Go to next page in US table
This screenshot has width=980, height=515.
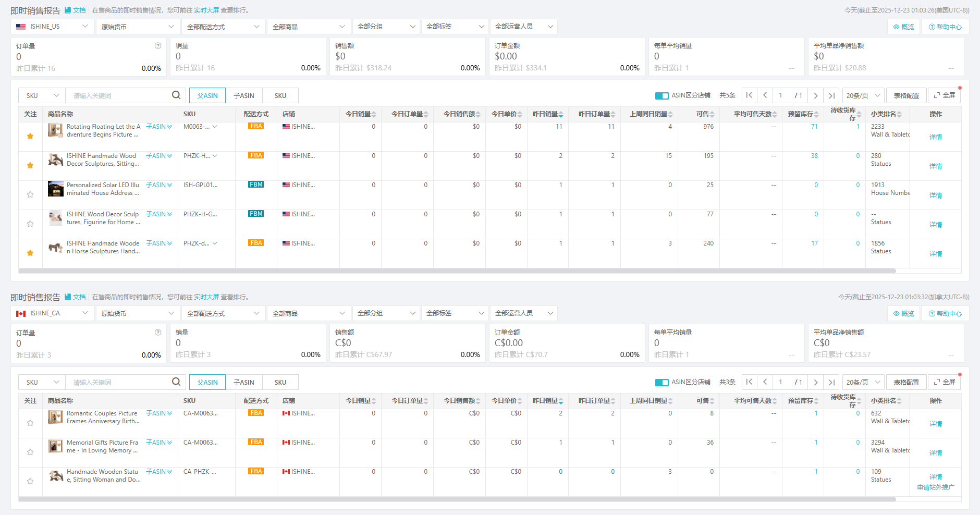pyautogui.click(x=816, y=95)
